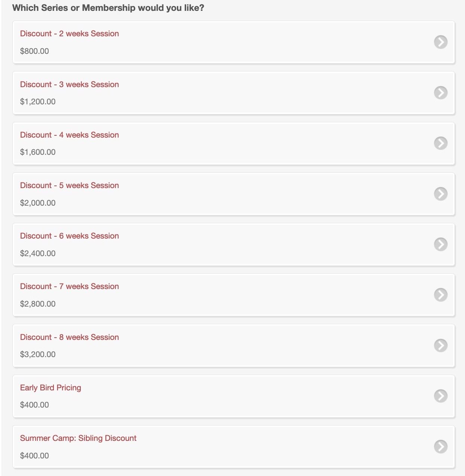
Task: Click arrow icon for 5 weeks Session
Action: click(441, 194)
